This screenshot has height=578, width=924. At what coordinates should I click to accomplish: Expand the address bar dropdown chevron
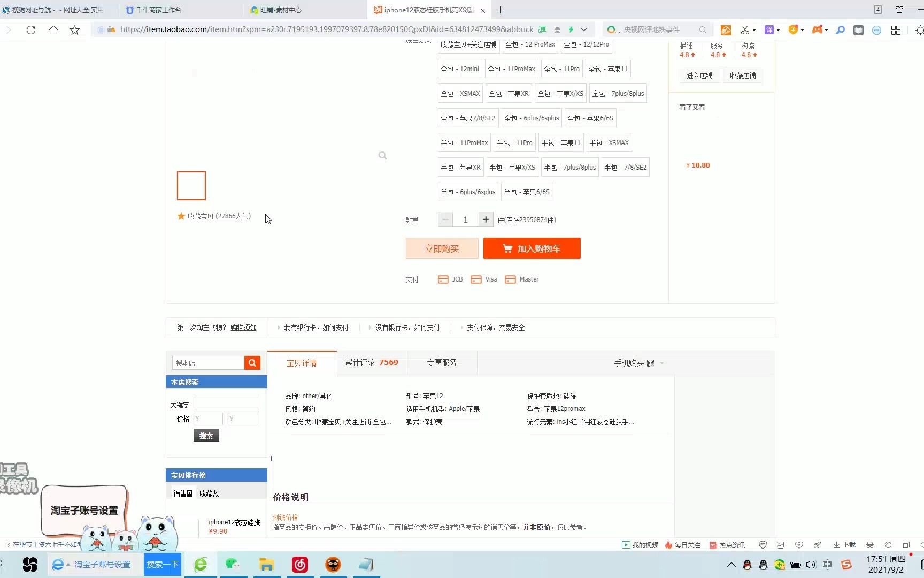pyautogui.click(x=584, y=29)
